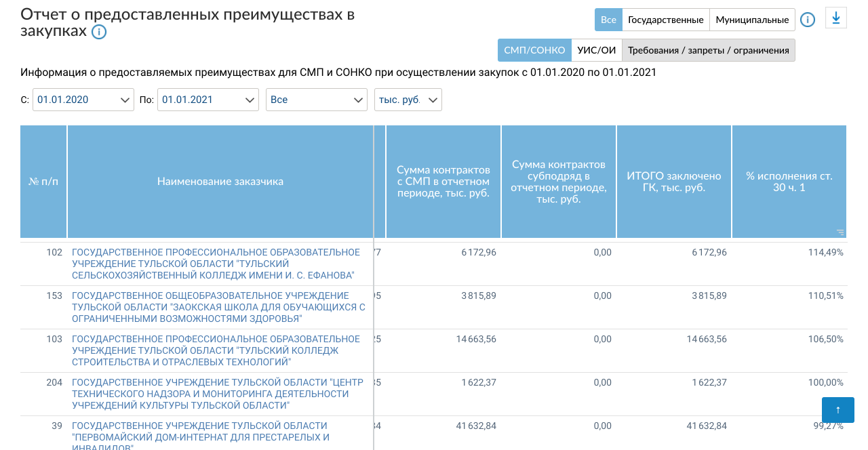Expand the тыс. руб. units dropdown
868x450 pixels.
click(x=408, y=100)
